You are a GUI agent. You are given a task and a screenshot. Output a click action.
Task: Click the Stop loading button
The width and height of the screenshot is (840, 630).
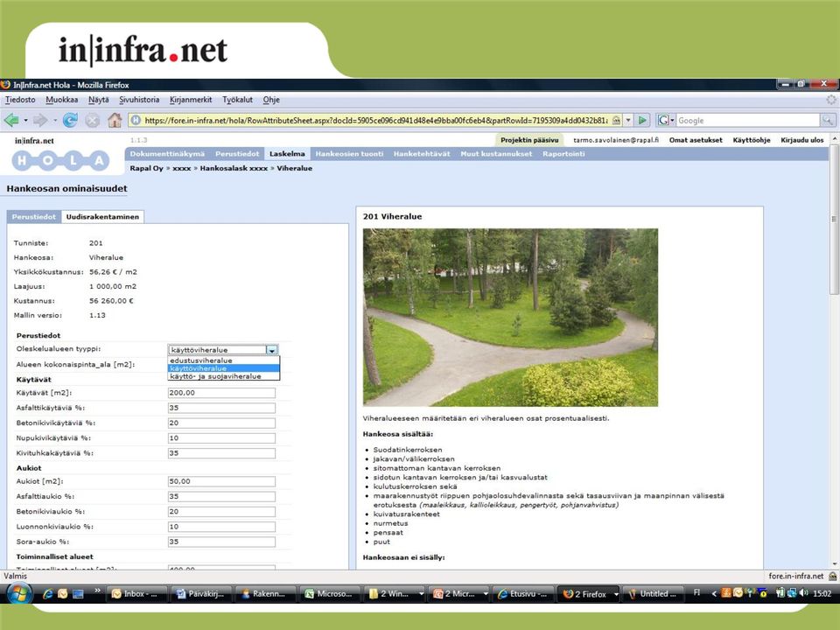(x=92, y=121)
